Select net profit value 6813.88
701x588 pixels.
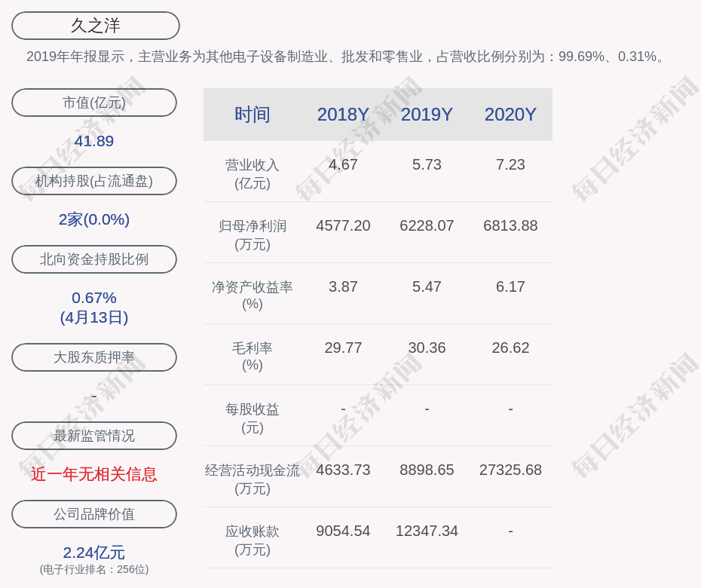point(510,225)
